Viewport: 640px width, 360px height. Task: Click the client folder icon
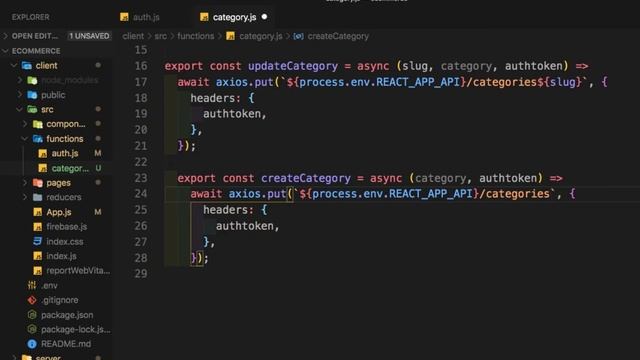[x=27, y=65]
